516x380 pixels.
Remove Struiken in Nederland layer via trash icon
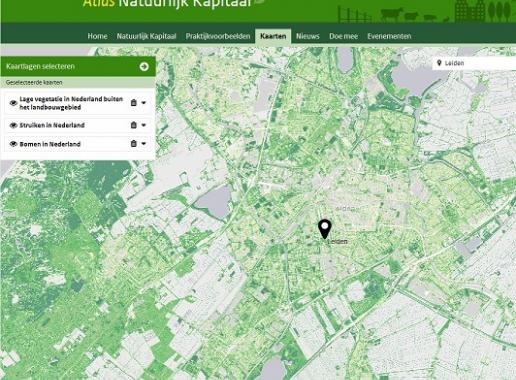[134, 125]
